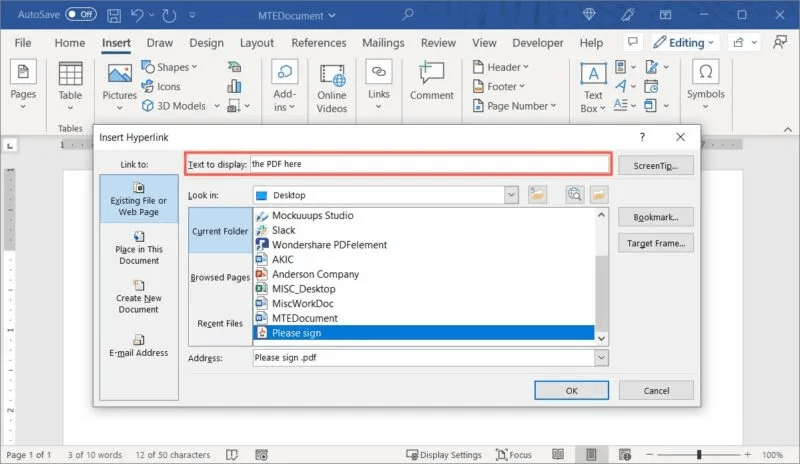Click the Undo arrow icon
This screenshot has width=800, height=464.
pyautogui.click(x=137, y=15)
